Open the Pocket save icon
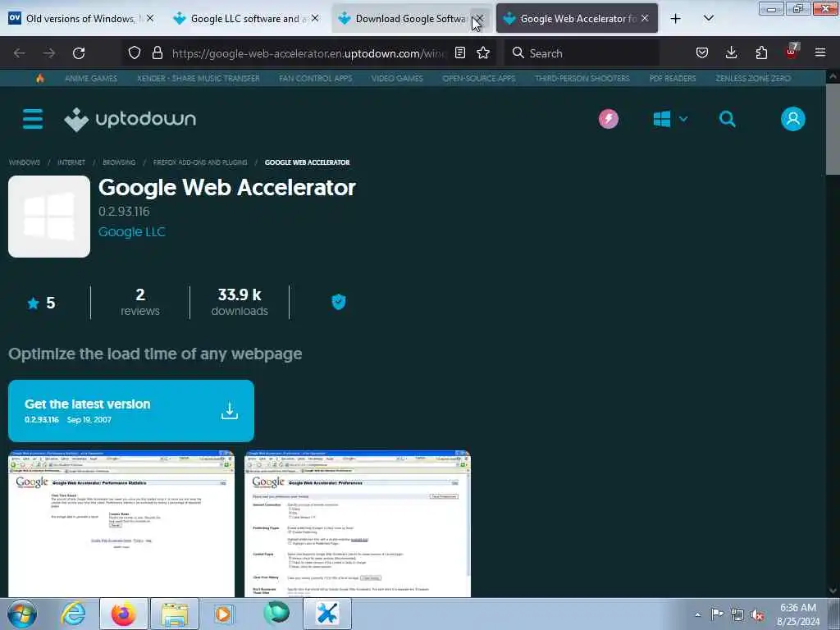The image size is (840, 630). (702, 52)
